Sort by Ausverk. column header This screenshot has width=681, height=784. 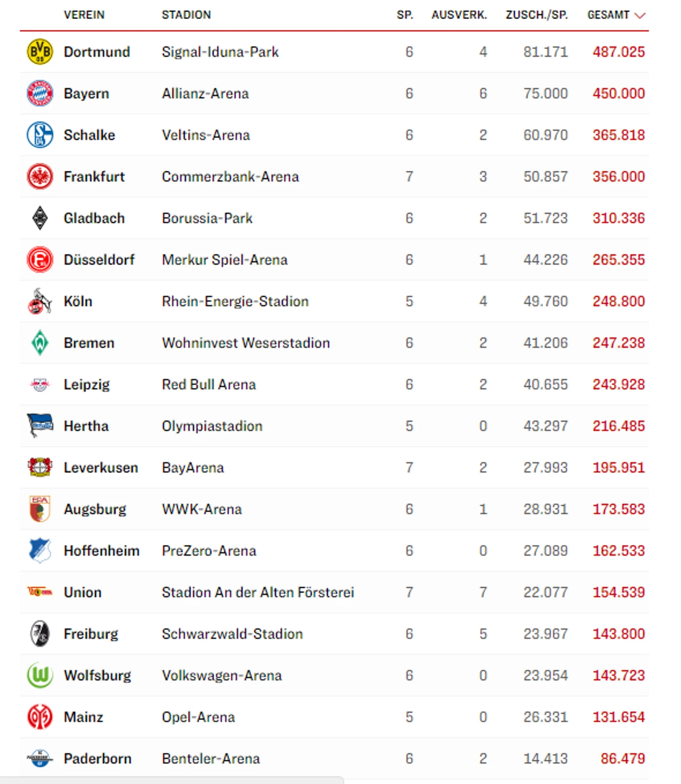pyautogui.click(x=459, y=15)
